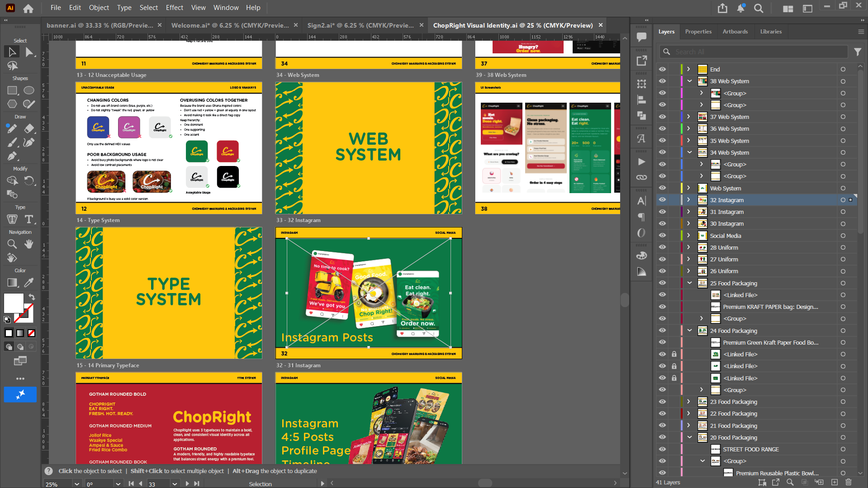The image size is (868, 488).
Task: Hide the 38 Web System layer
Action: tap(662, 81)
